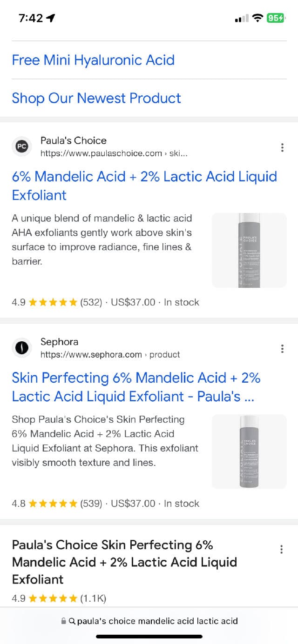Viewport: 298px width, 644px height.
Task: Tap the Paula's Choice PC favicon
Action: 21,146
